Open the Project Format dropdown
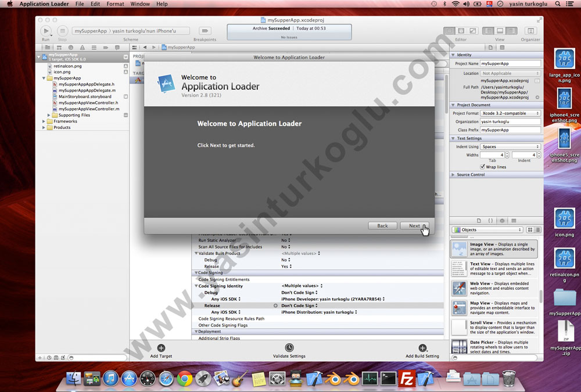The image size is (581, 392). coord(510,113)
